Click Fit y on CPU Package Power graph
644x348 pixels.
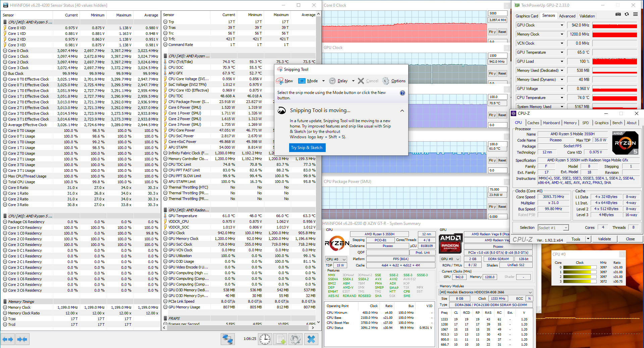(x=492, y=207)
